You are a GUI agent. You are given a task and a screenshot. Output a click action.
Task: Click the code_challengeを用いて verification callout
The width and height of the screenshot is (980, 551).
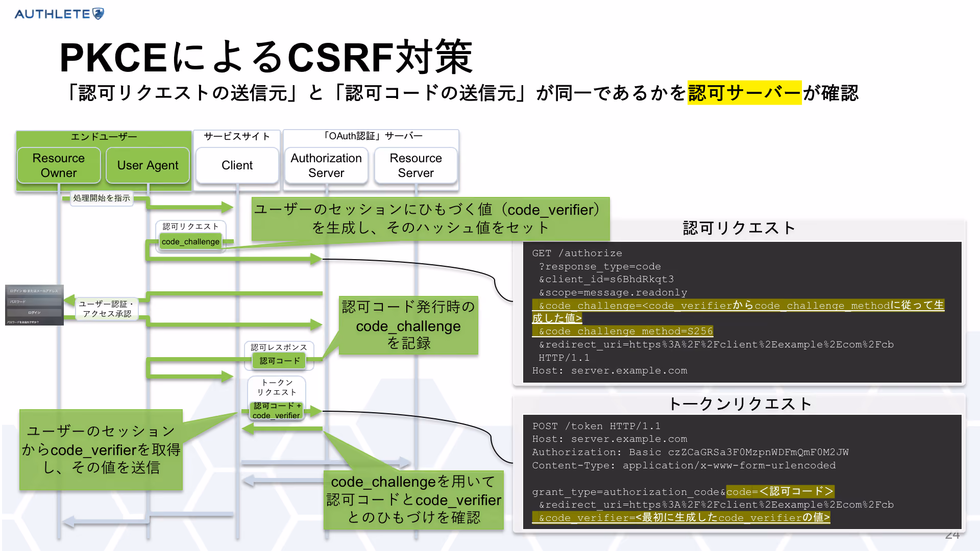(413, 499)
